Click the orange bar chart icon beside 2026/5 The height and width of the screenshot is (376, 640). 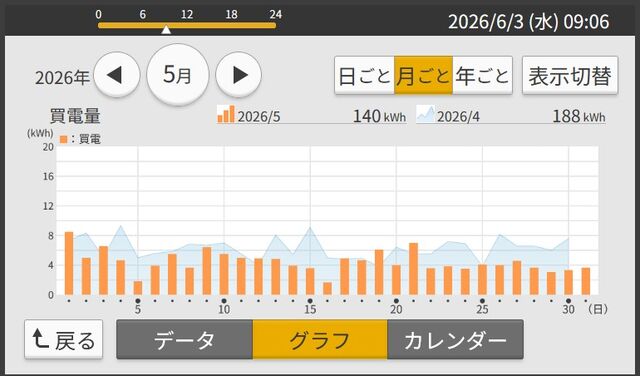[x=226, y=114]
